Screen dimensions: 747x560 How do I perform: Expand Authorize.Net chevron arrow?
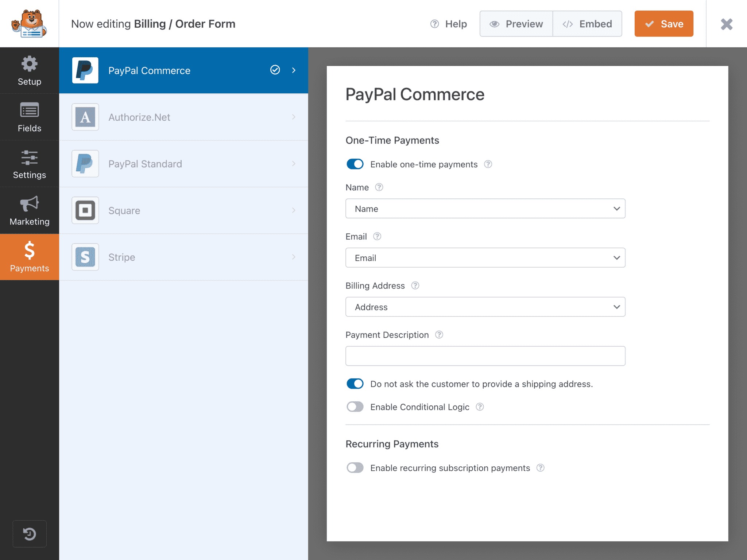coord(294,117)
